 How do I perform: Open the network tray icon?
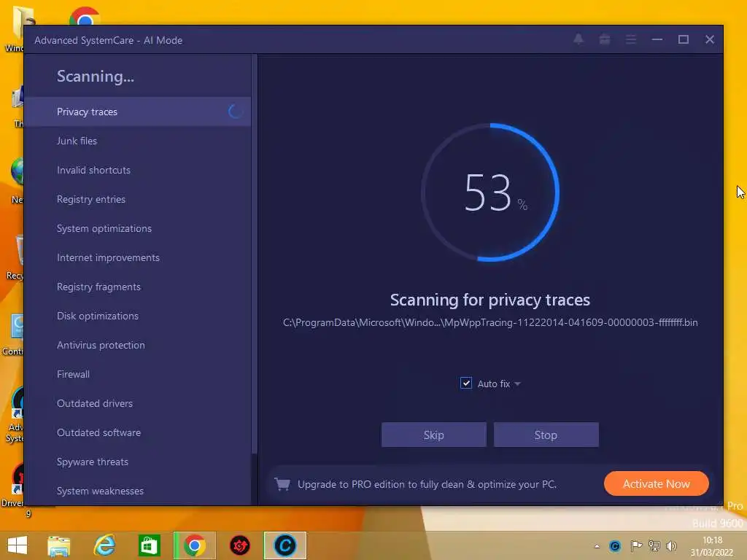pos(654,545)
